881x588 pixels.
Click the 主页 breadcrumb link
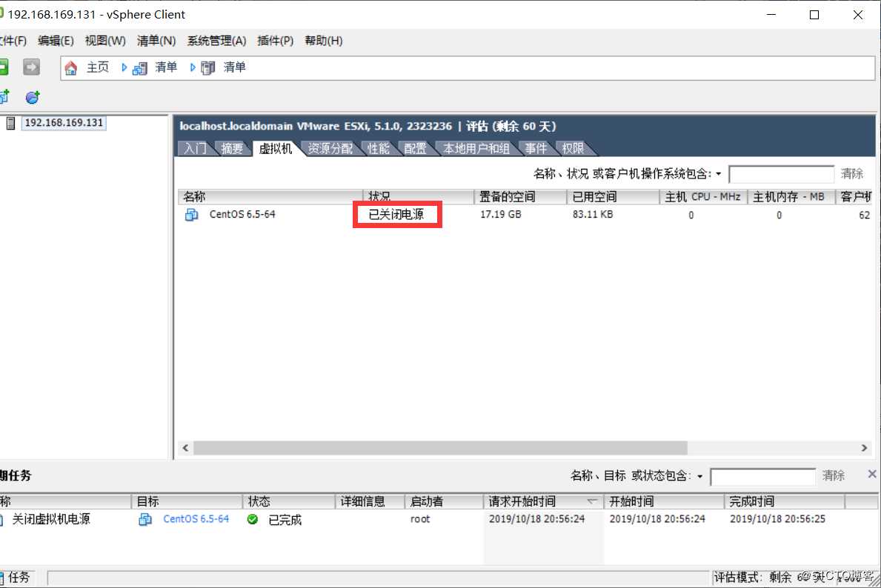pos(97,67)
